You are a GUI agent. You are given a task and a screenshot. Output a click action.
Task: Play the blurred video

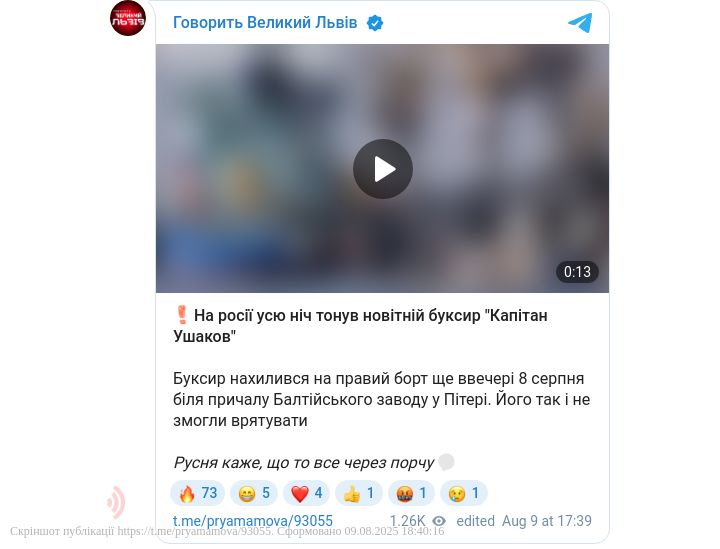pos(382,169)
